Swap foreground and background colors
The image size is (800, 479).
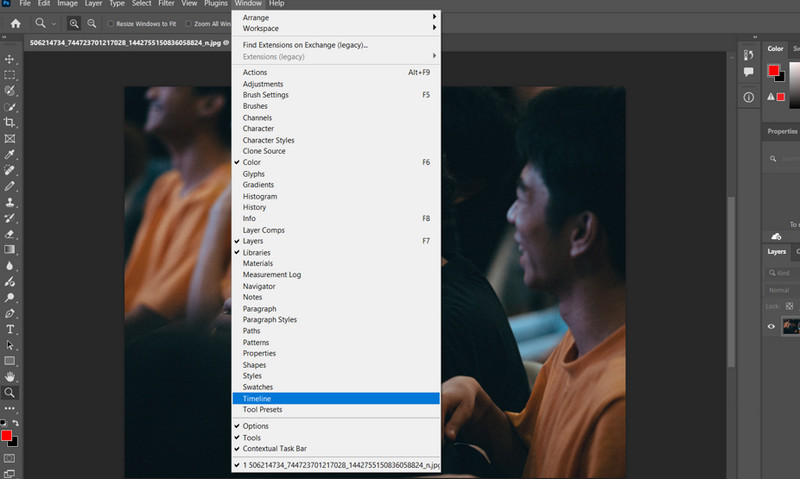tap(15, 423)
